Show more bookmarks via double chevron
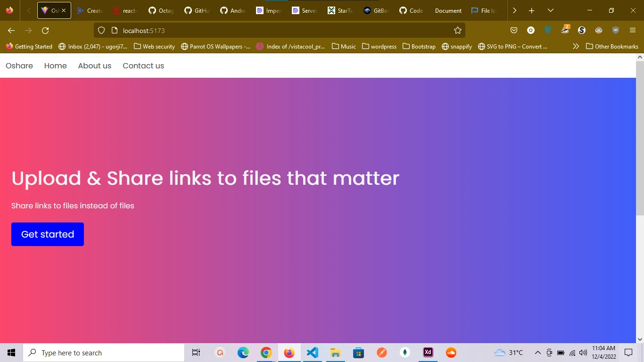644x362 pixels. pyautogui.click(x=576, y=46)
